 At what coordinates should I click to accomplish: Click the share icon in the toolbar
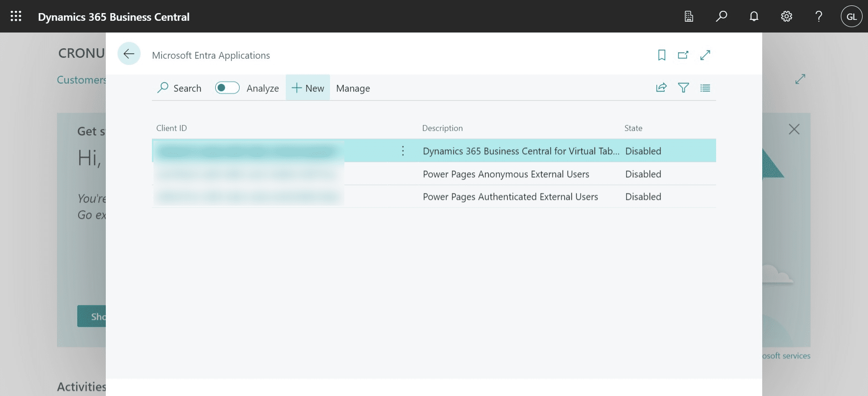[661, 88]
